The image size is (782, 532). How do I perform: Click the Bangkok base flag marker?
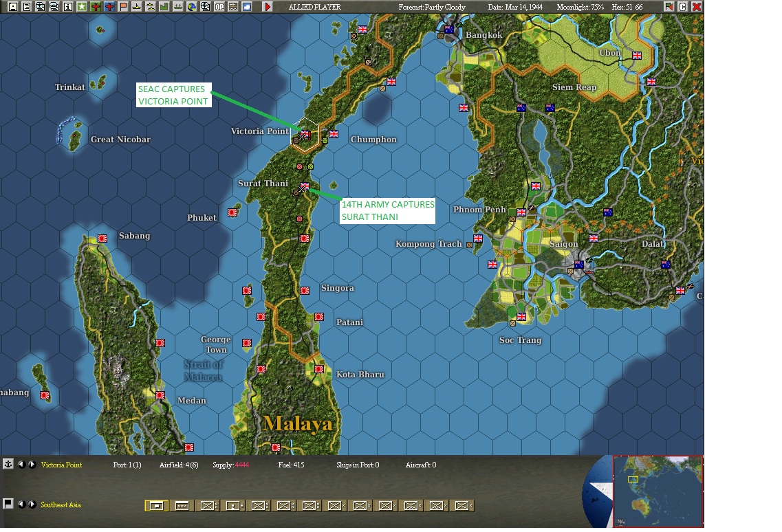[x=449, y=30]
